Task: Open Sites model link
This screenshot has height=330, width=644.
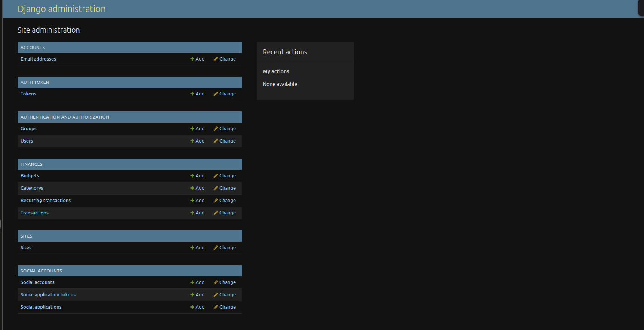Action: (x=26, y=248)
